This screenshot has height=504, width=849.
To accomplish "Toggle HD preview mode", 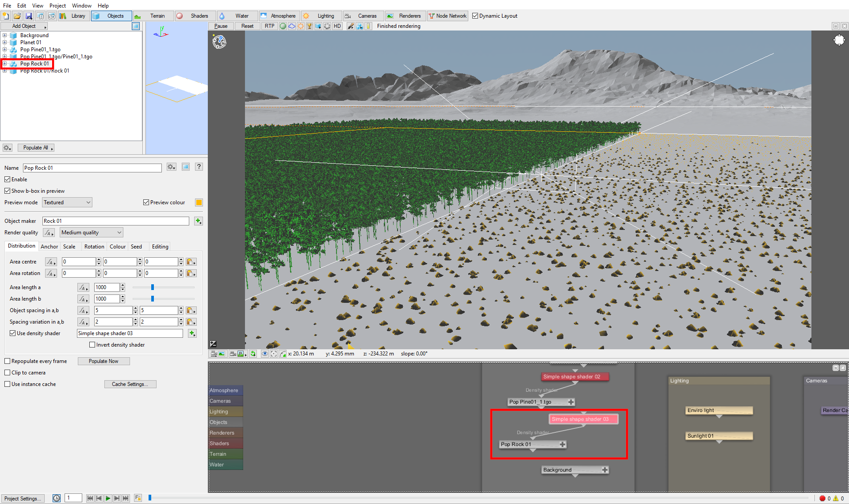I will (x=337, y=26).
